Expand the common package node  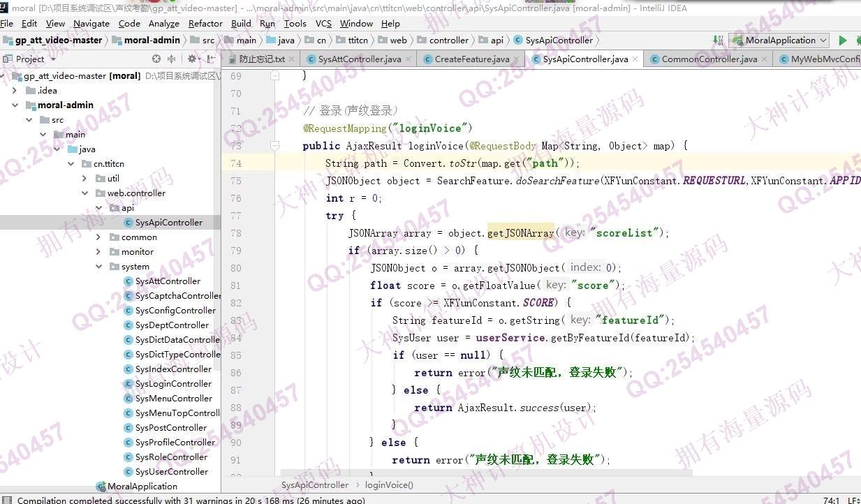(x=98, y=237)
